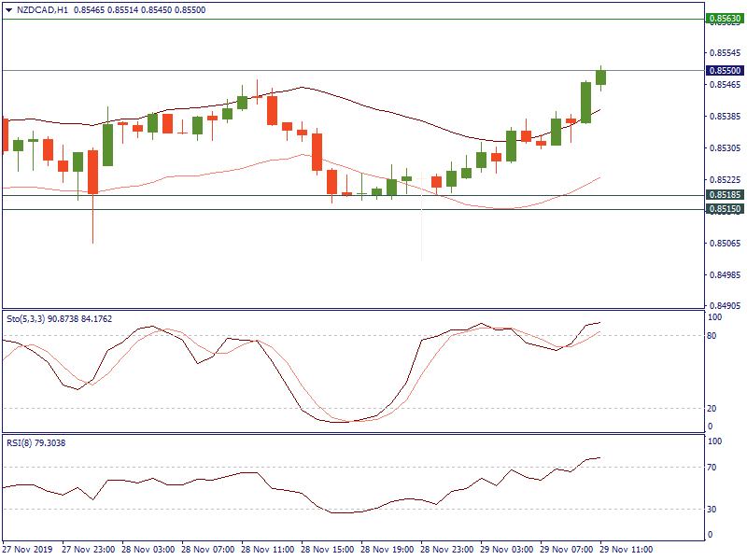Click the last green candle near 0.85500
Screen dimensions: 747x560
pyautogui.click(x=601, y=78)
